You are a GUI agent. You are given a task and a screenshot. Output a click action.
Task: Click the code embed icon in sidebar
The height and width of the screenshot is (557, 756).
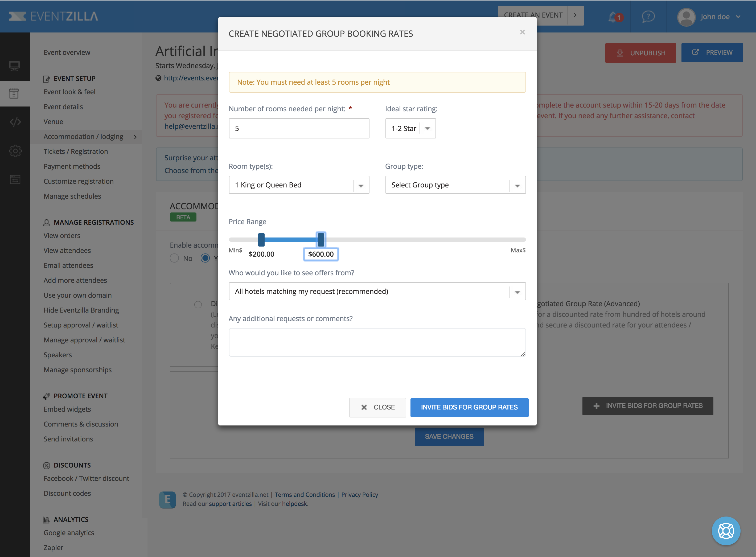tap(15, 122)
